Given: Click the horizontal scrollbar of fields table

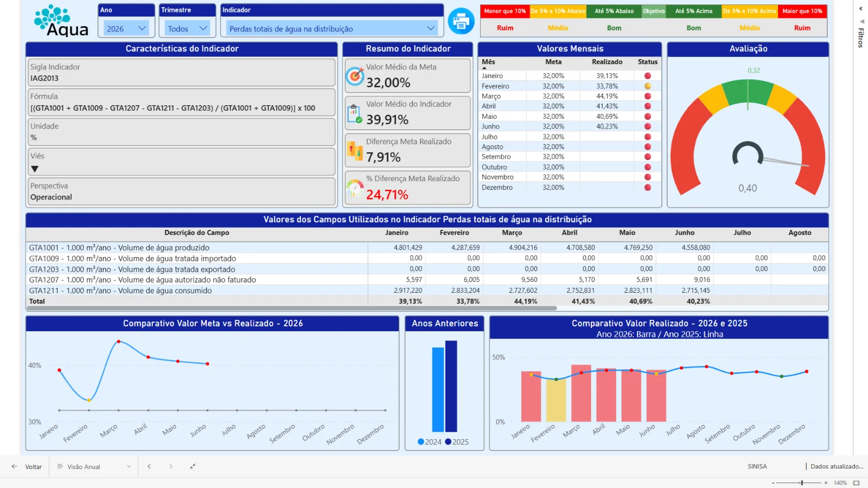Looking at the screenshot, I should (x=292, y=308).
